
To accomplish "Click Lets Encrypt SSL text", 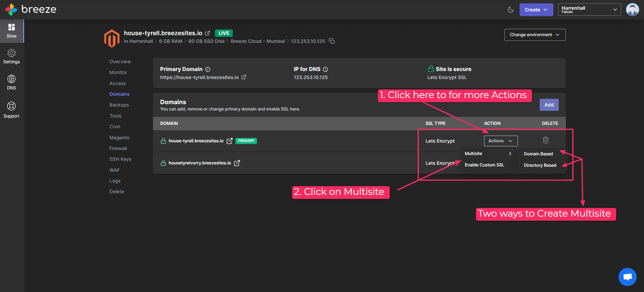I will coord(447,77).
